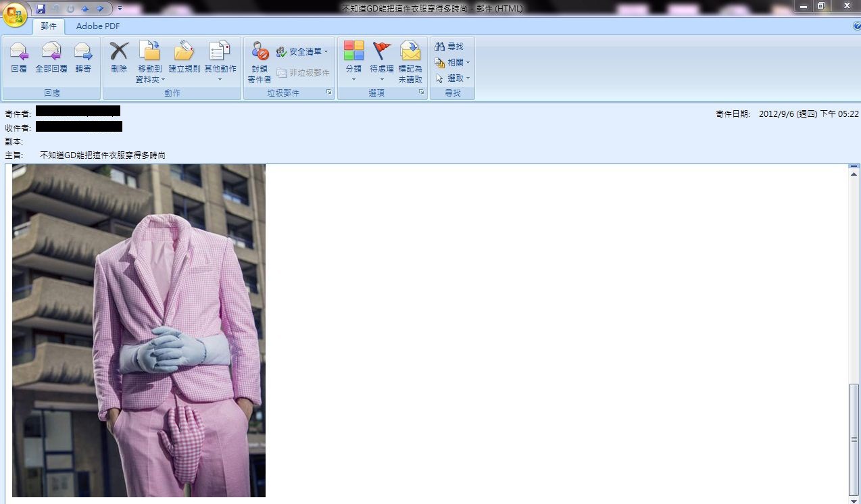Image resolution: width=861 pixels, height=504 pixels.
Task: Click 尋找 (Find) button
Action: point(450,47)
